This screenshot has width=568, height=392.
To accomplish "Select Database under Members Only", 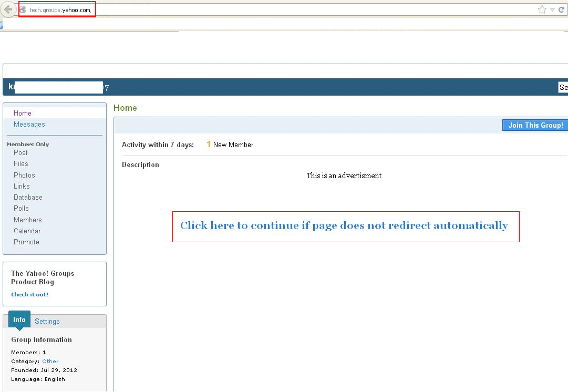I will [x=28, y=198].
